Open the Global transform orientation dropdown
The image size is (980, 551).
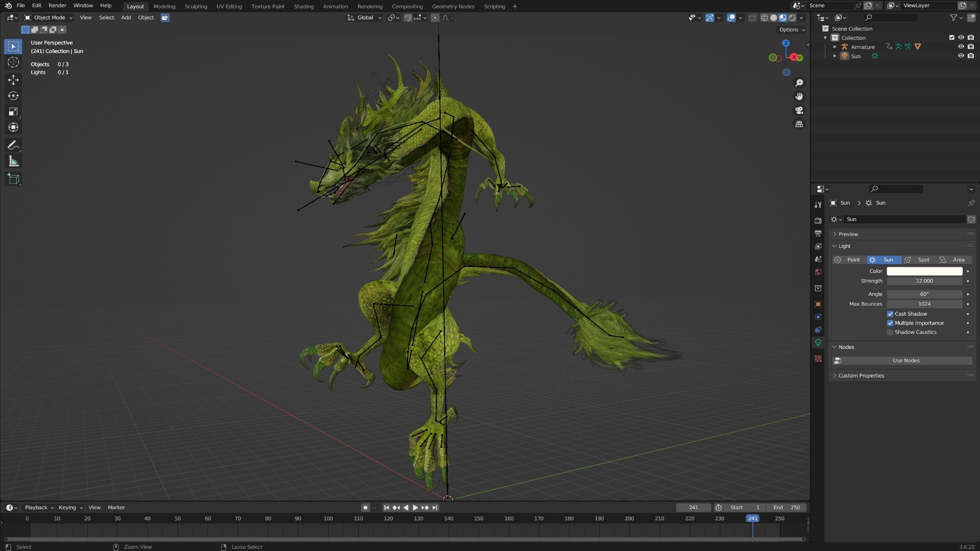click(x=364, y=17)
